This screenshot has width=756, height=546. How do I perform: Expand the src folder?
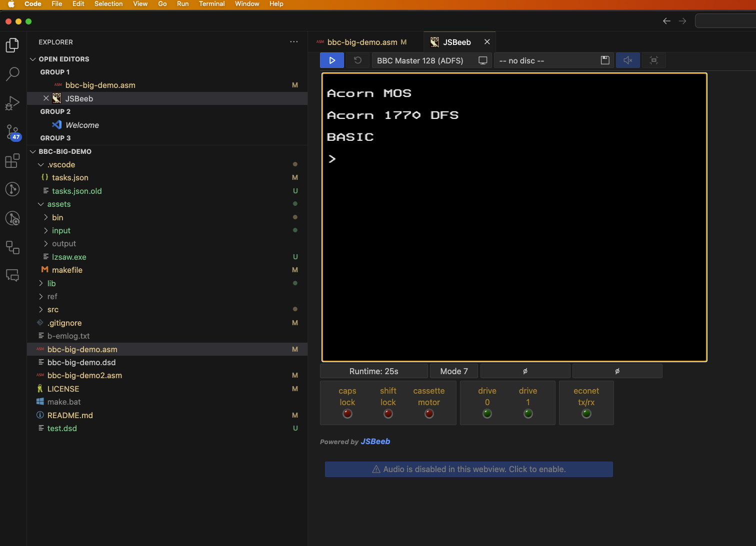[41, 310]
